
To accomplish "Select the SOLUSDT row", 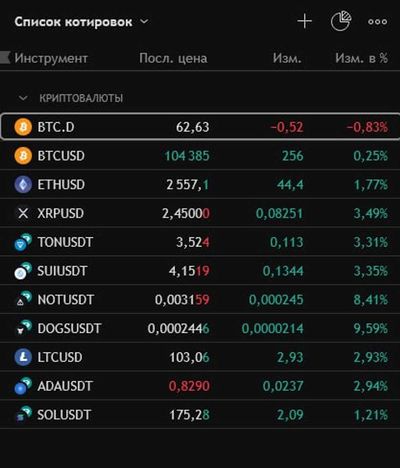I will 200,415.
